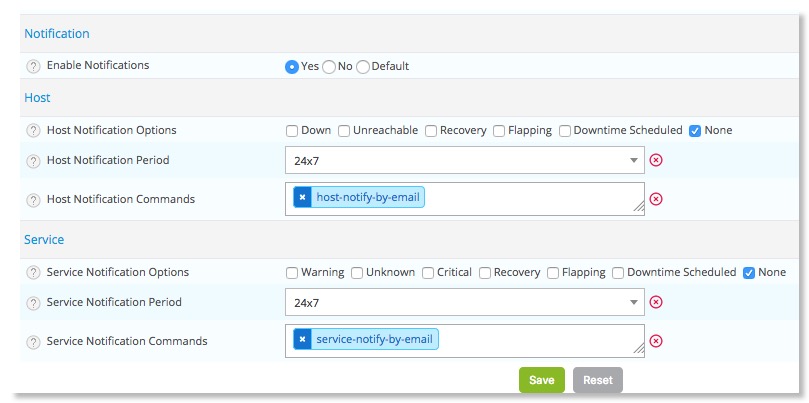Enable the service Critical checkbox
This screenshot has width=809, height=403.
pos(428,273)
